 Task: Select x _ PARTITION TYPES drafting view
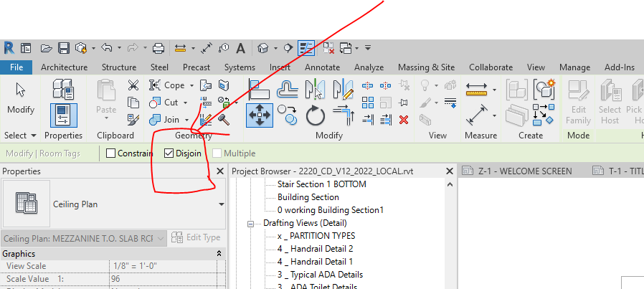(x=316, y=236)
